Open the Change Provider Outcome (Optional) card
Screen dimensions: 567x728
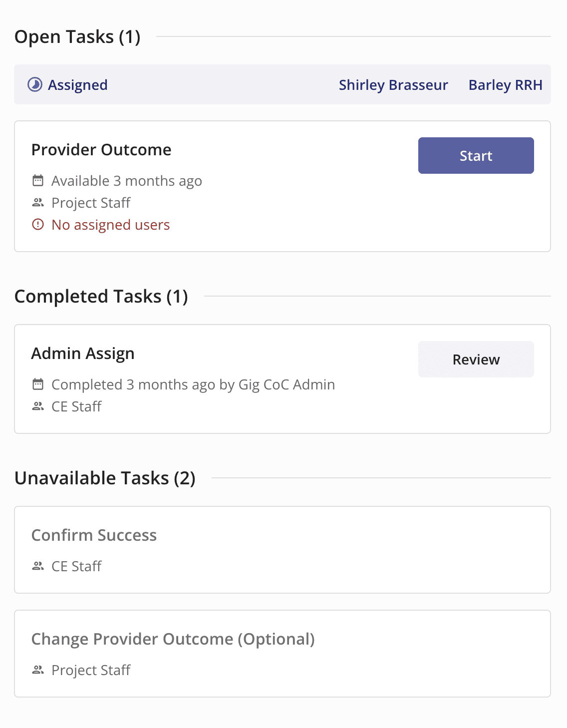pyautogui.click(x=283, y=653)
